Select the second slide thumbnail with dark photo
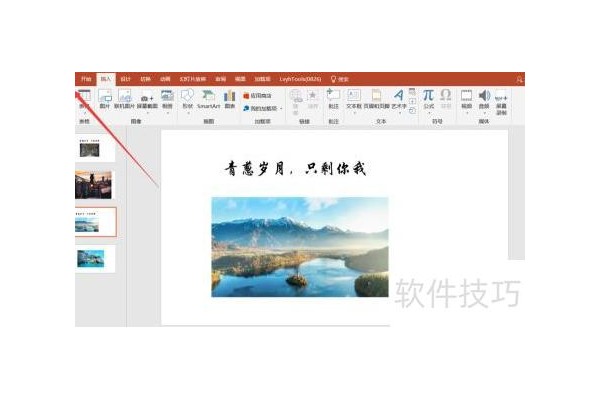Image resolution: width=600 pixels, height=400 pixels. click(x=94, y=185)
